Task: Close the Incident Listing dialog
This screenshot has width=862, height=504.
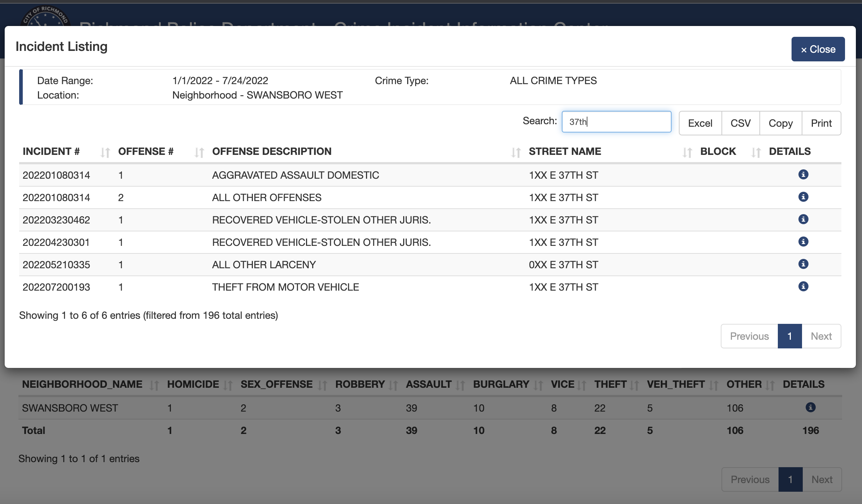Action: tap(818, 49)
